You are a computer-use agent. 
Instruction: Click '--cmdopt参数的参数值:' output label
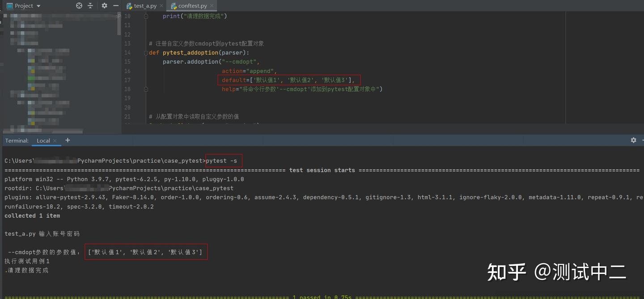coord(44,252)
